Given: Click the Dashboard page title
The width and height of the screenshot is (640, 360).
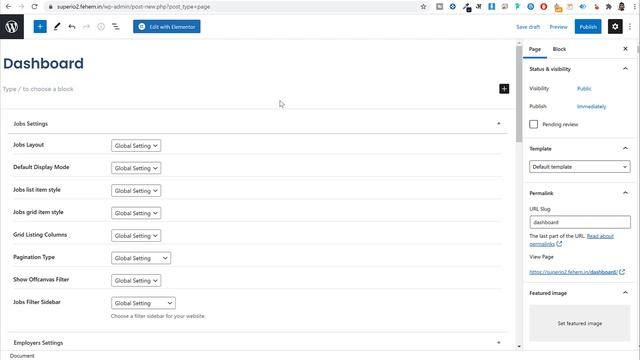Looking at the screenshot, I should pos(43,63).
